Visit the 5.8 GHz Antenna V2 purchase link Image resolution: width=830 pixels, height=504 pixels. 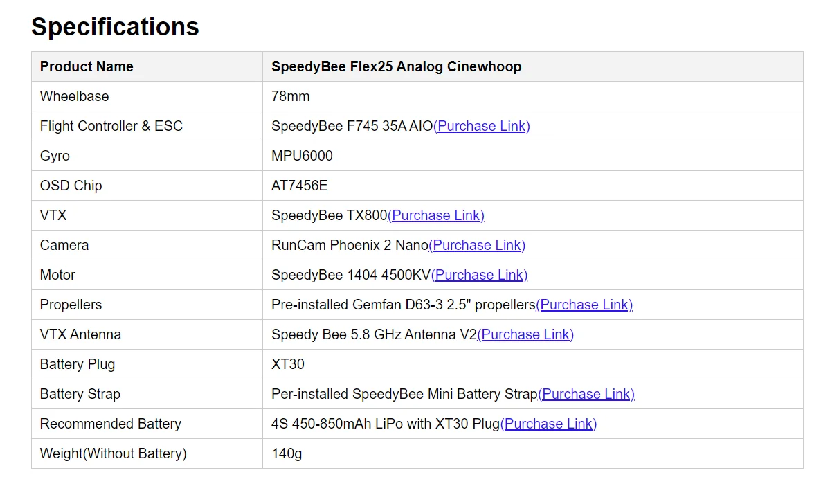(x=525, y=334)
